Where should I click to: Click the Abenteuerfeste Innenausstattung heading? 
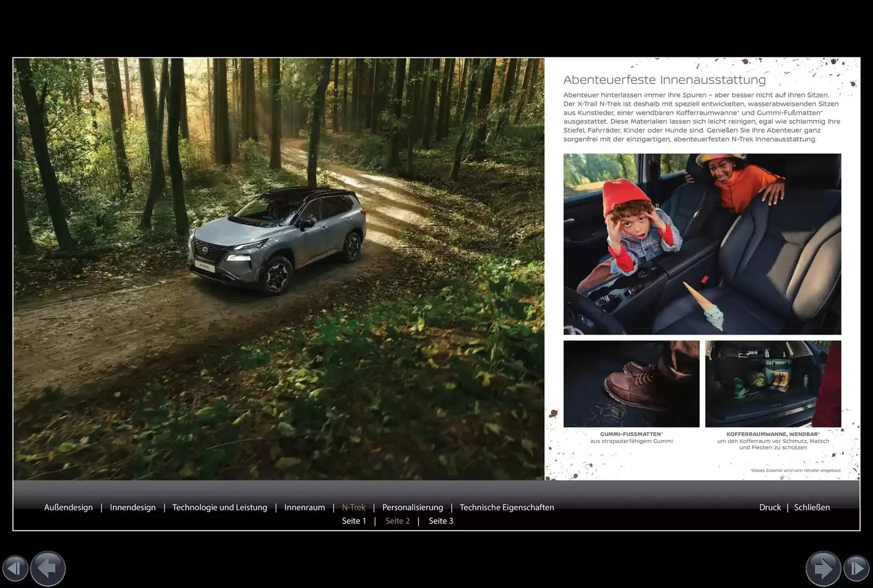pyautogui.click(x=664, y=80)
